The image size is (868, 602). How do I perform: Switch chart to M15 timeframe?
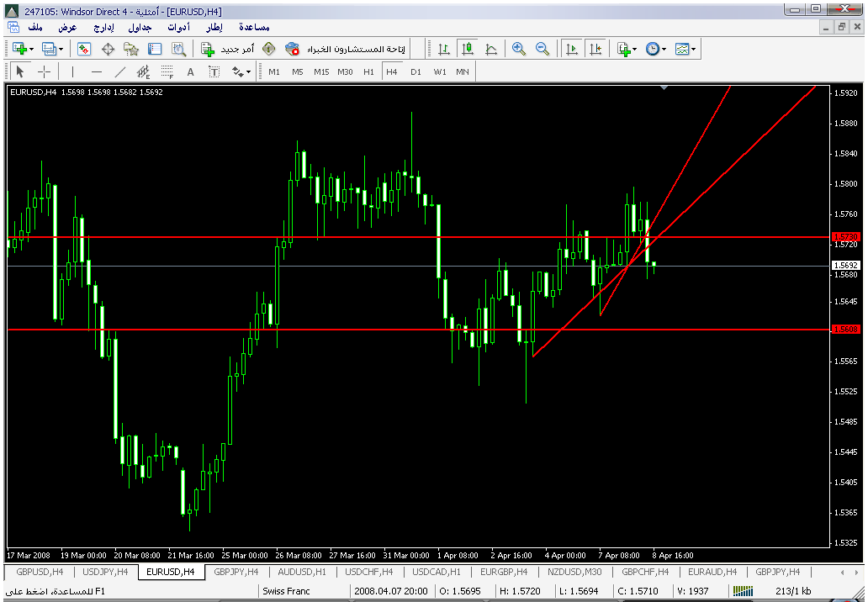click(321, 72)
